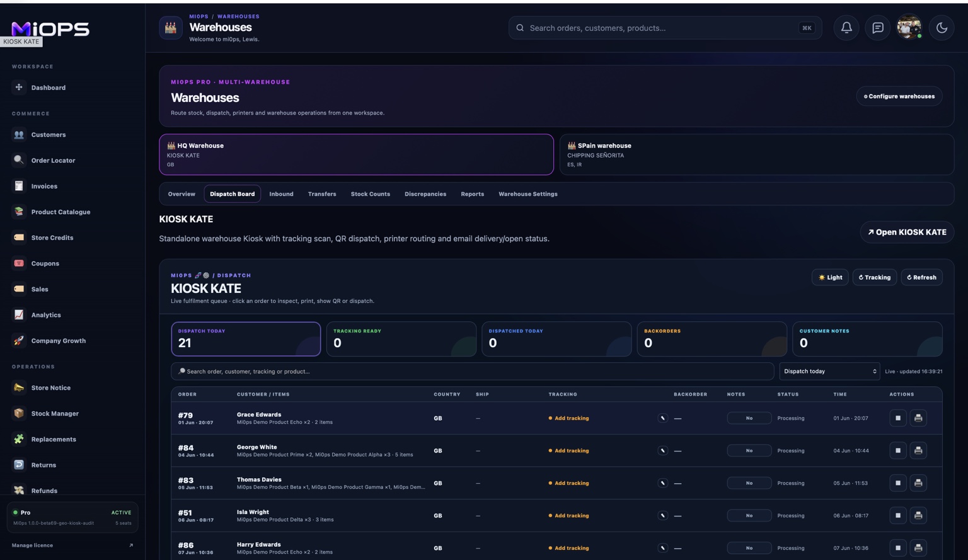Open the Warehouse Settings tab
The width and height of the screenshot is (968, 560).
[x=528, y=194]
